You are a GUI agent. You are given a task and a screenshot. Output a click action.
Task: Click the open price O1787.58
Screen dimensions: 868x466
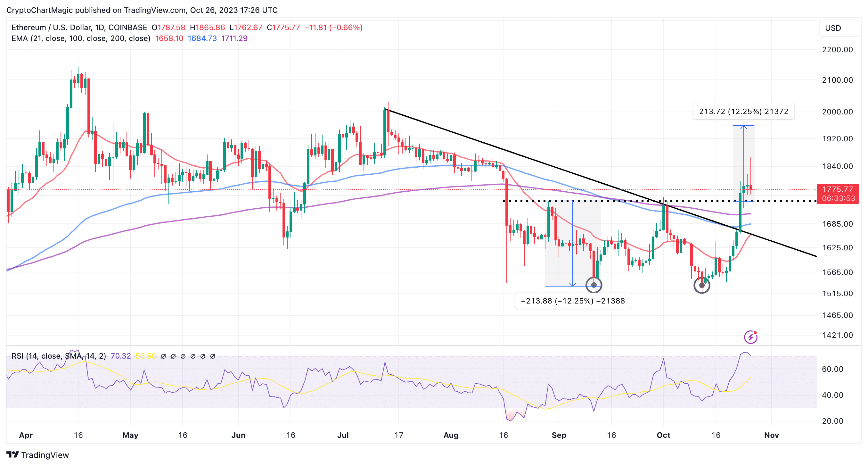(168, 27)
